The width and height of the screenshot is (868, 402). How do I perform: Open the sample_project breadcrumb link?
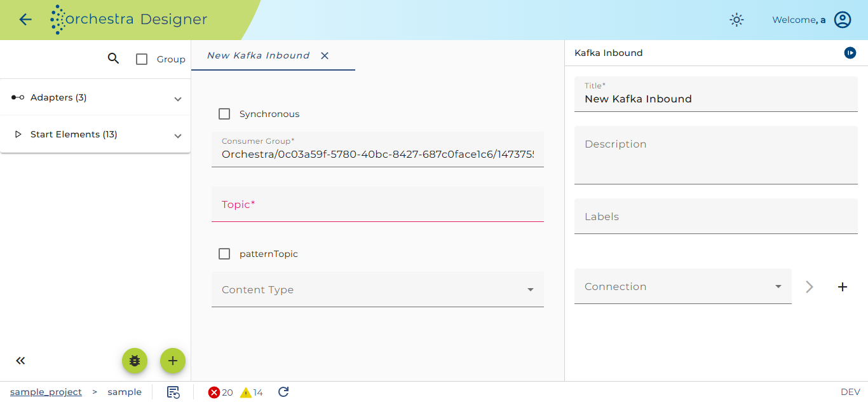[46, 392]
